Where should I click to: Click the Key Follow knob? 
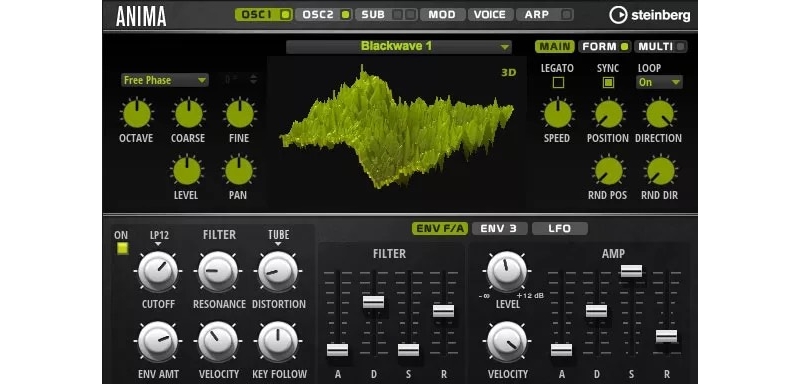click(278, 341)
